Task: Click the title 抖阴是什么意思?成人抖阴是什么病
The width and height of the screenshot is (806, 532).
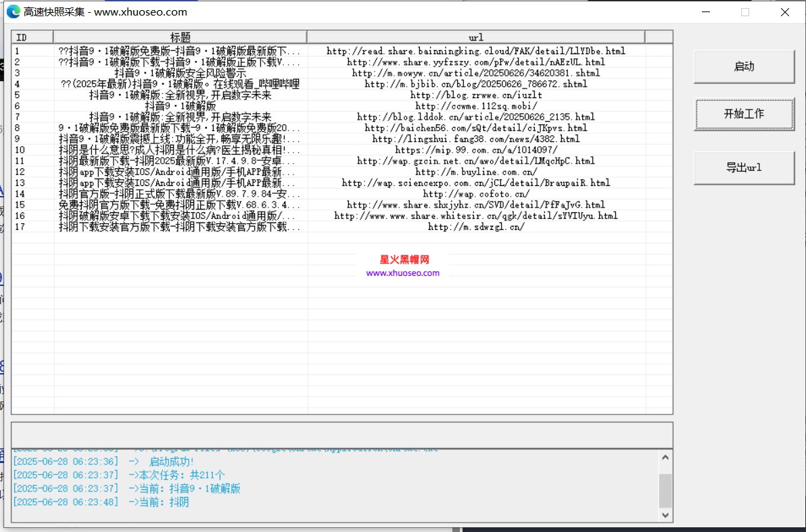Action: [x=180, y=150]
